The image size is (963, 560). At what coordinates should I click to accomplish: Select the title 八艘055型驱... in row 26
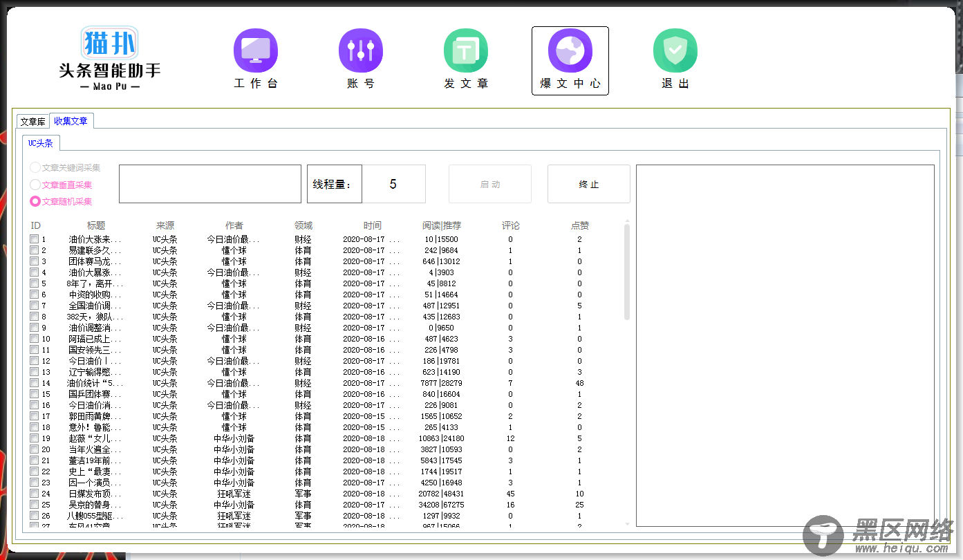click(95, 516)
